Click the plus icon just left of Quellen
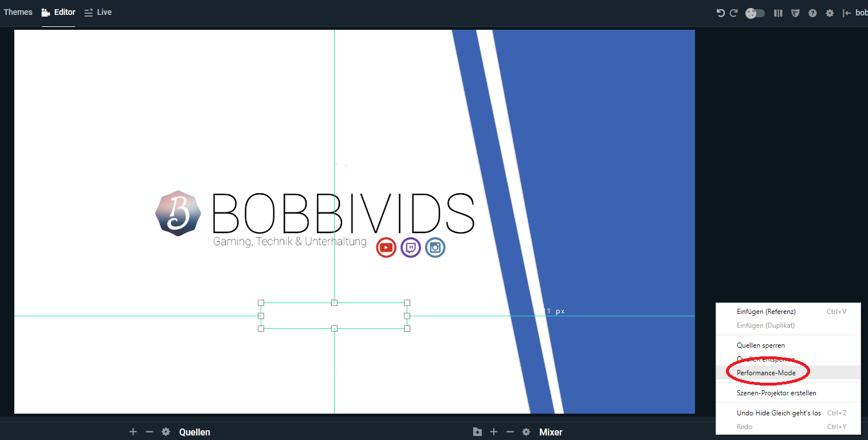The width and height of the screenshot is (868, 440). point(133,432)
